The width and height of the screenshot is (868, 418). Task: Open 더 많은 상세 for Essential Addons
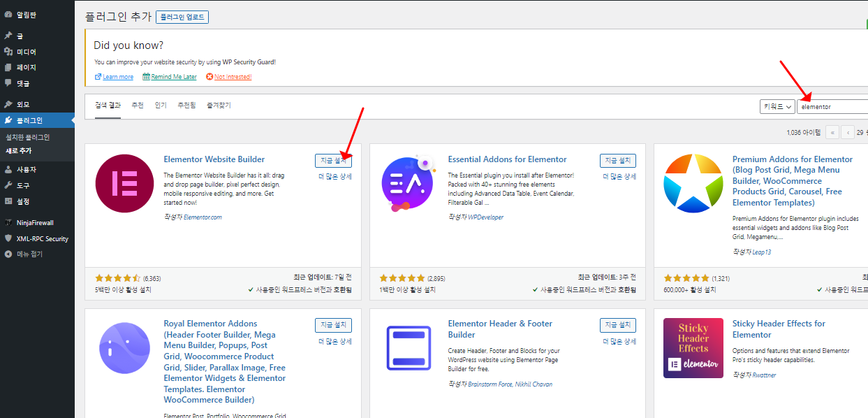click(x=620, y=177)
